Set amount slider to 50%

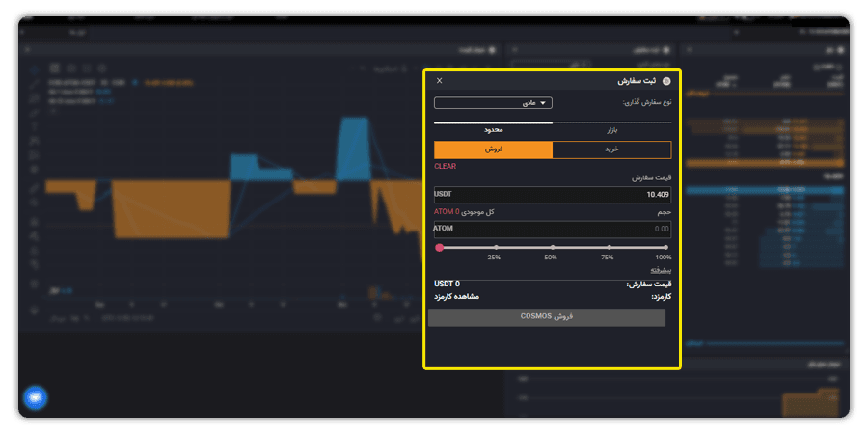click(x=553, y=248)
